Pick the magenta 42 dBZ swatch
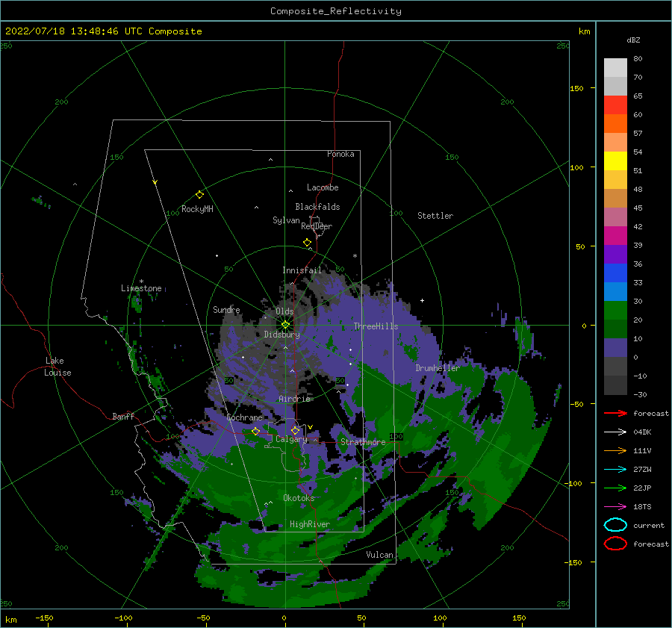This screenshot has width=672, height=628. pyautogui.click(x=615, y=235)
